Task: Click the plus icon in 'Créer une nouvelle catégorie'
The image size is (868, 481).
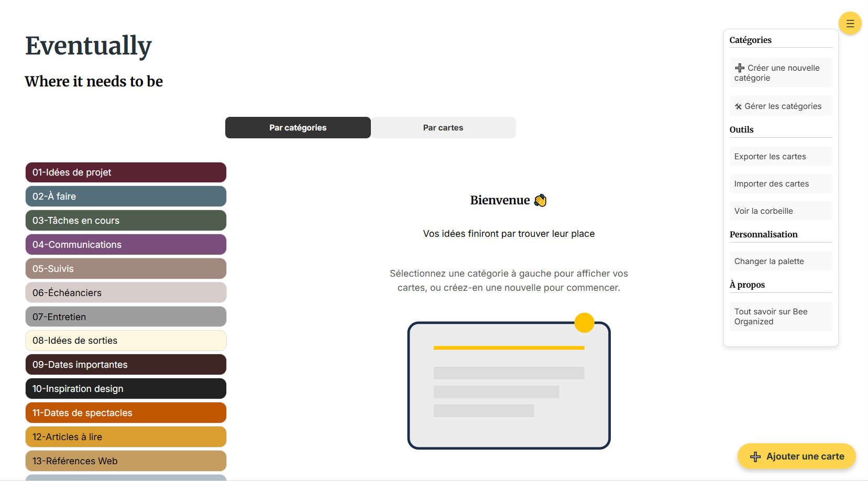Action: 740,68
